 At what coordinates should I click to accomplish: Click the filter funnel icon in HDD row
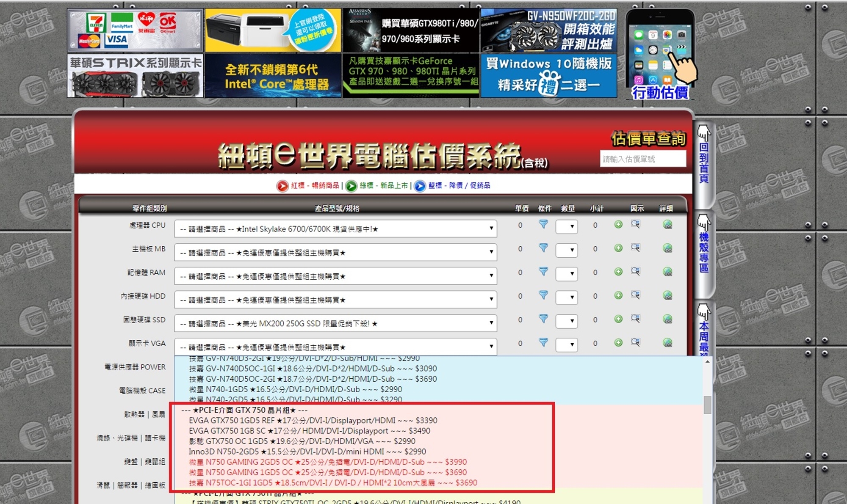[x=543, y=295]
